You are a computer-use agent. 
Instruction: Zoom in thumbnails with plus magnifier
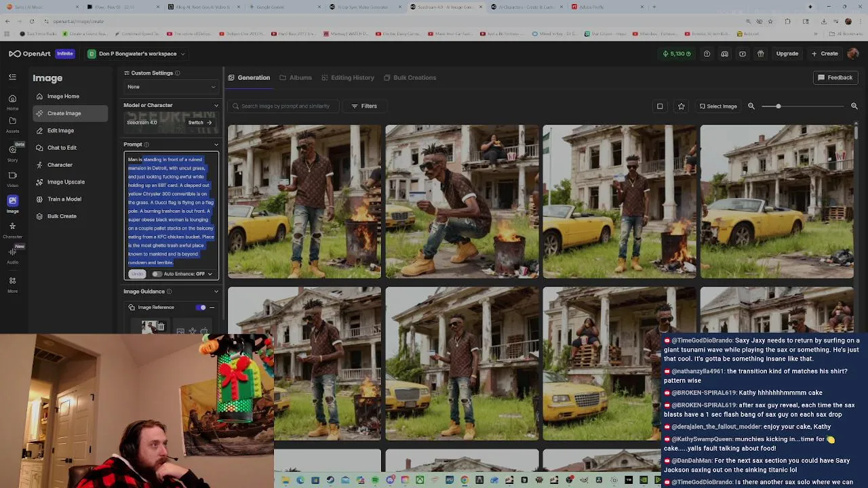(x=854, y=106)
